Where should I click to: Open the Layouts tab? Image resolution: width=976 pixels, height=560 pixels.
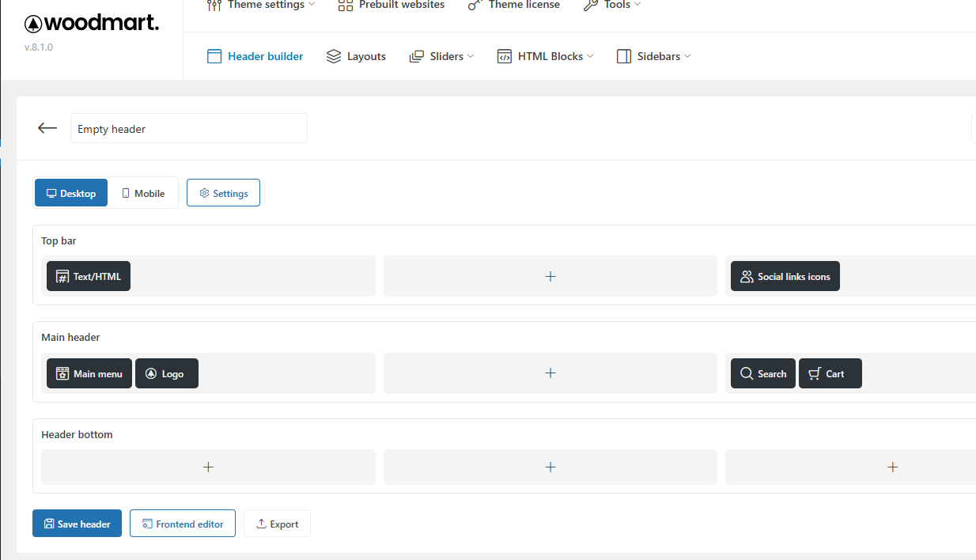(x=356, y=56)
